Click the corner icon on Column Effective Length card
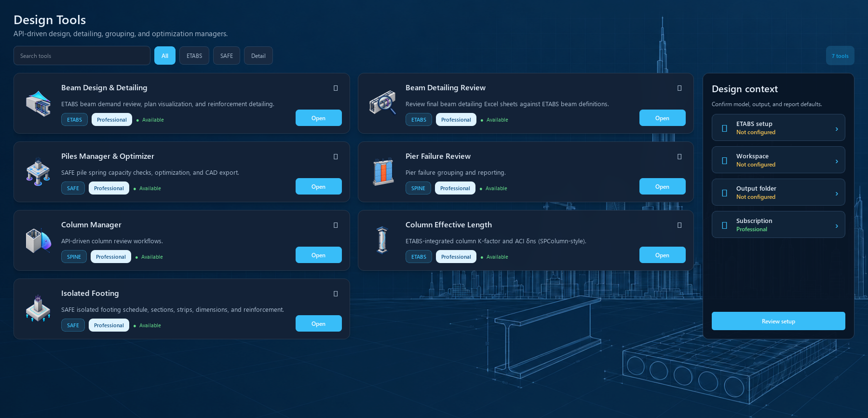This screenshot has width=868, height=418. pyautogui.click(x=679, y=225)
